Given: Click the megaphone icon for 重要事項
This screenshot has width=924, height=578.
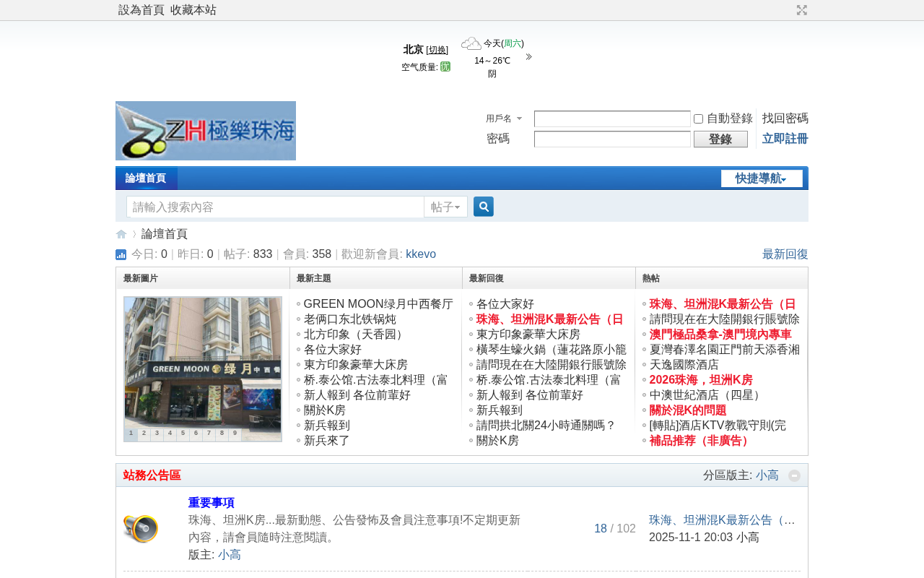Looking at the screenshot, I should 141,529.
